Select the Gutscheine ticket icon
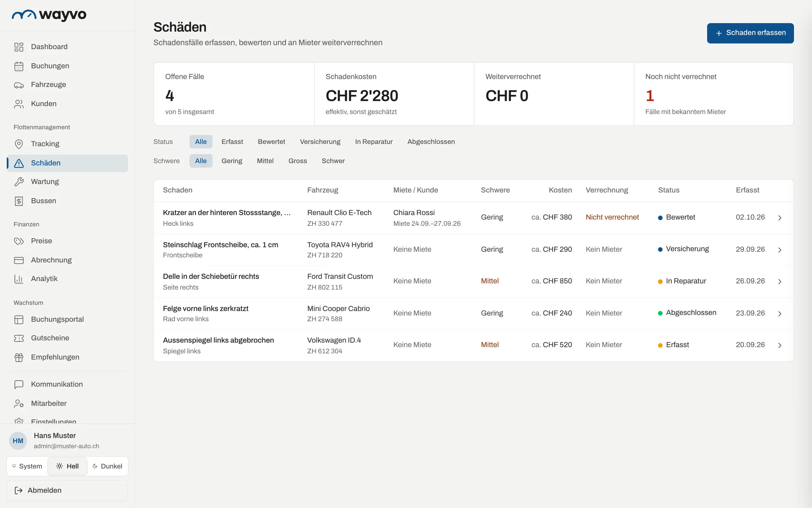 pos(19,338)
